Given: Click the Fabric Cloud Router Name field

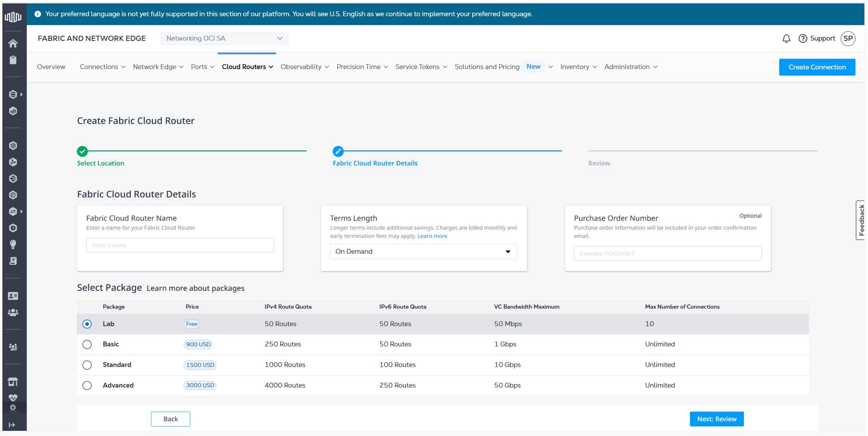Looking at the screenshot, I should pos(180,245).
